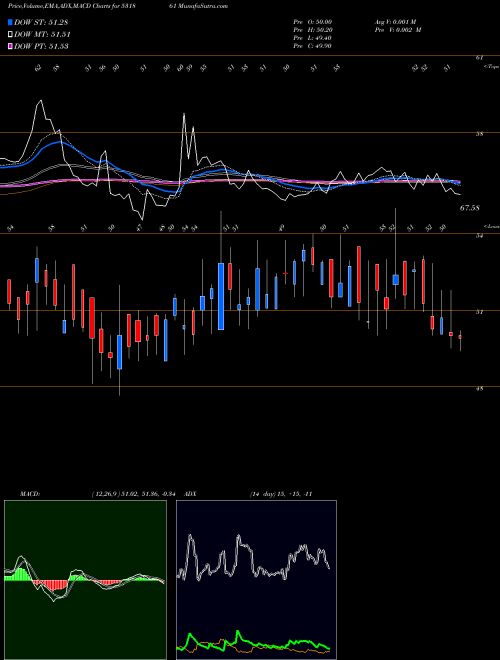Click the 'Pre H: 50.20' high value
Screen dimensions: 500x660
313,30
